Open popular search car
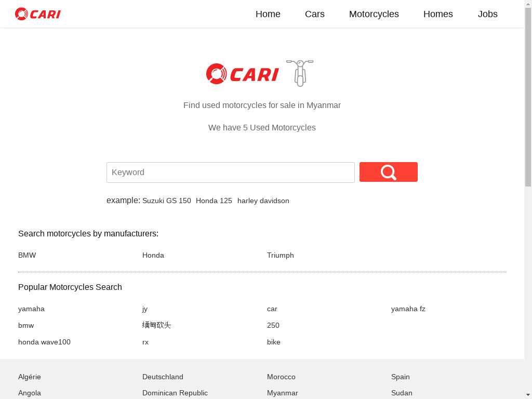532x399 pixels. pyautogui.click(x=272, y=309)
